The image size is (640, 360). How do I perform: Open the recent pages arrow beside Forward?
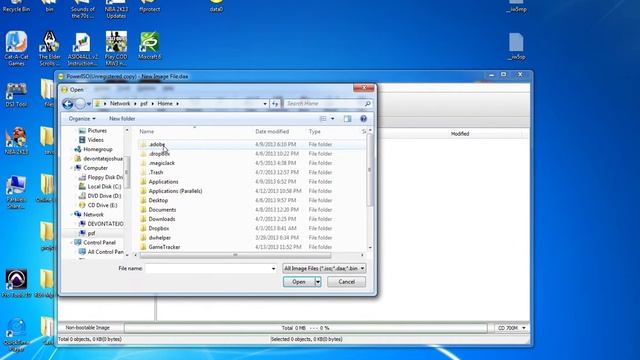[x=89, y=104]
